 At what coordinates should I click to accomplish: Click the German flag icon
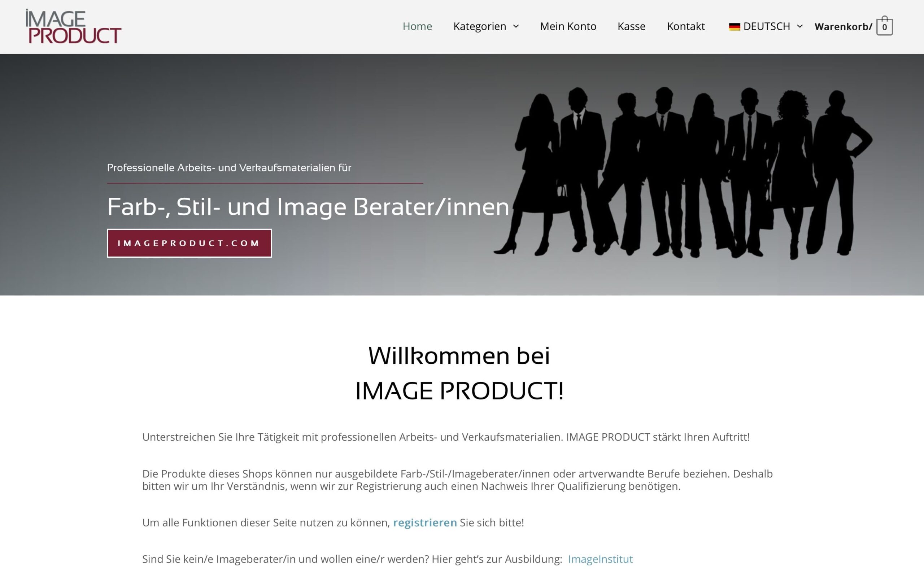(735, 26)
